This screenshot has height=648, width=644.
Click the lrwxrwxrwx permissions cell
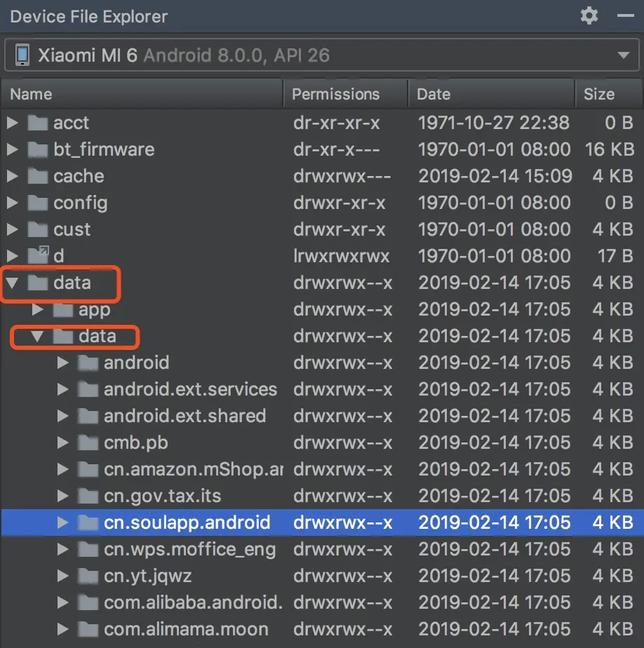click(342, 256)
